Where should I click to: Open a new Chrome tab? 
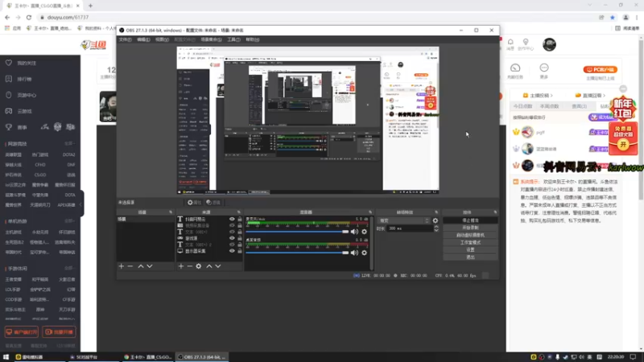[x=90, y=6]
